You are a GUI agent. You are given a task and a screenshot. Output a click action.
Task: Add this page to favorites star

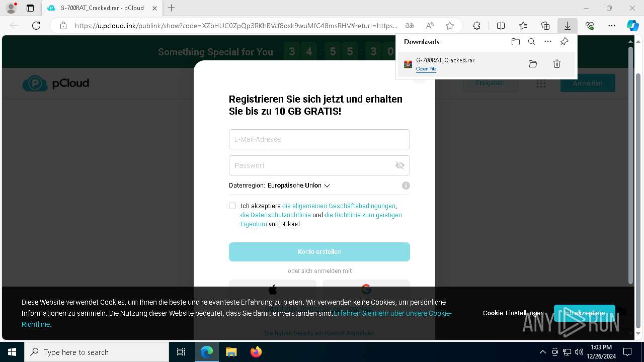450,26
